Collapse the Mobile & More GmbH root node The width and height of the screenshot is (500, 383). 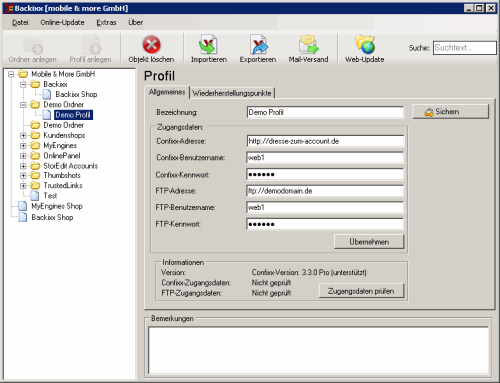[11, 74]
